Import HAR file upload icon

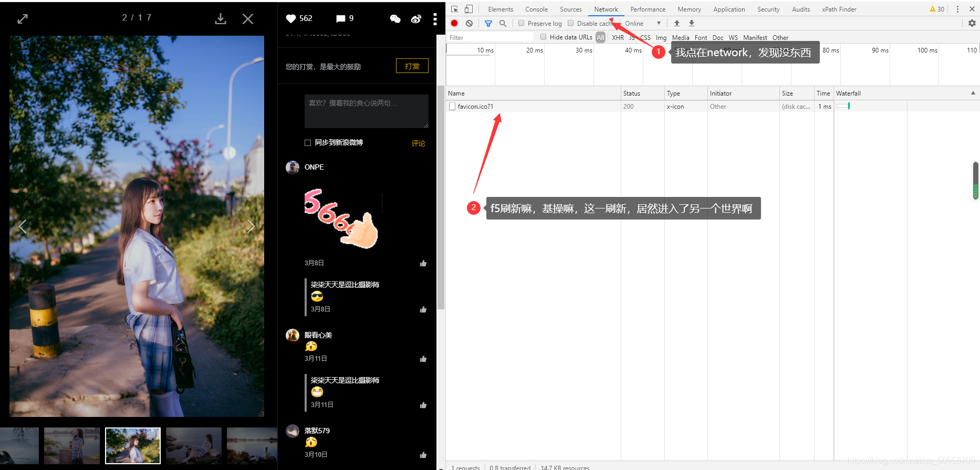[x=677, y=23]
